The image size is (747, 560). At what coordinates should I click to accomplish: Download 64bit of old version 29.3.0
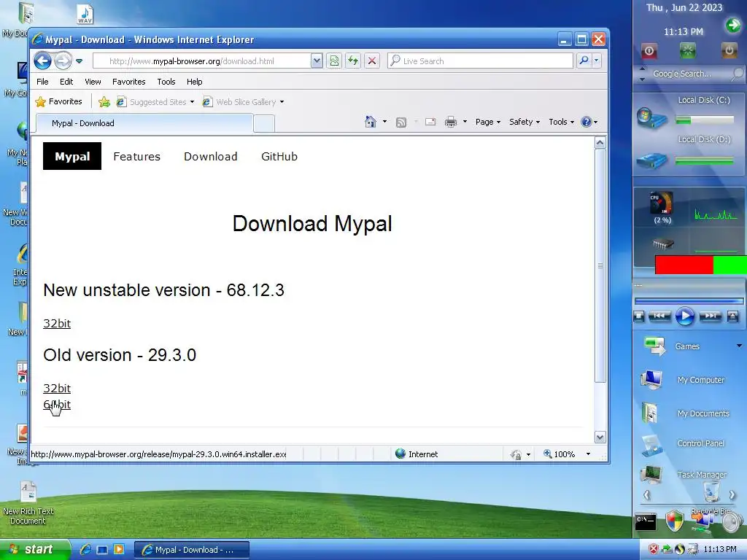(x=57, y=404)
